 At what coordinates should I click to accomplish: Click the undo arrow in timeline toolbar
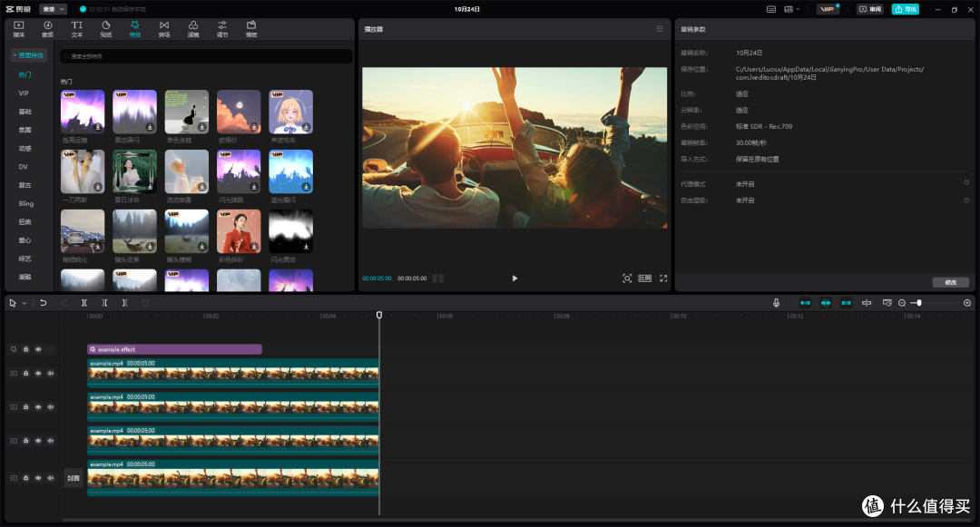click(43, 303)
